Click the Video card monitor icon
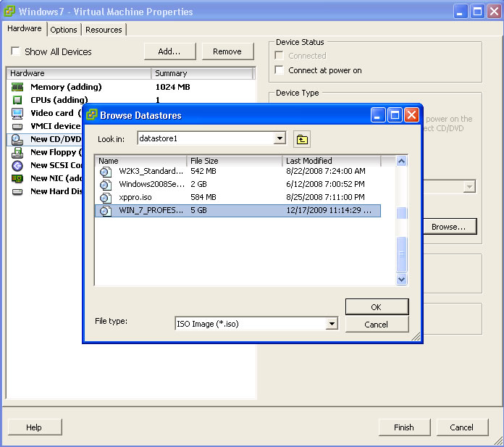Screen dimensions: 504x447 pos(17,113)
